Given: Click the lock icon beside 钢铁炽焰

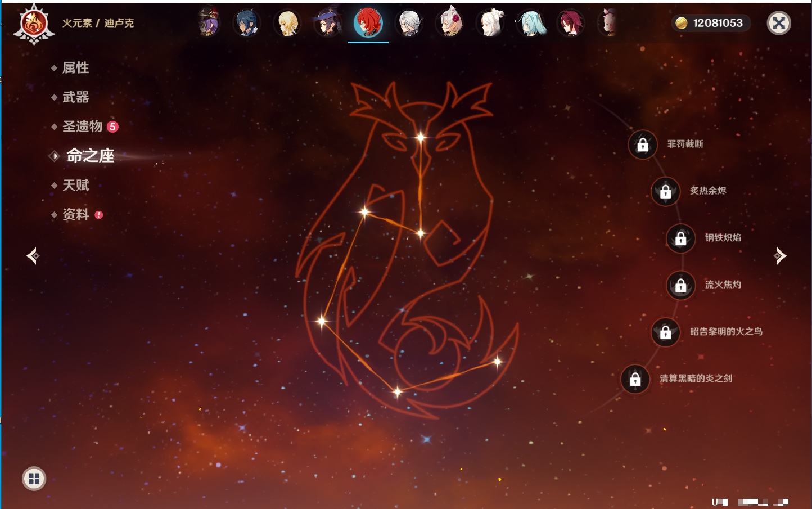Looking at the screenshot, I should coord(681,238).
